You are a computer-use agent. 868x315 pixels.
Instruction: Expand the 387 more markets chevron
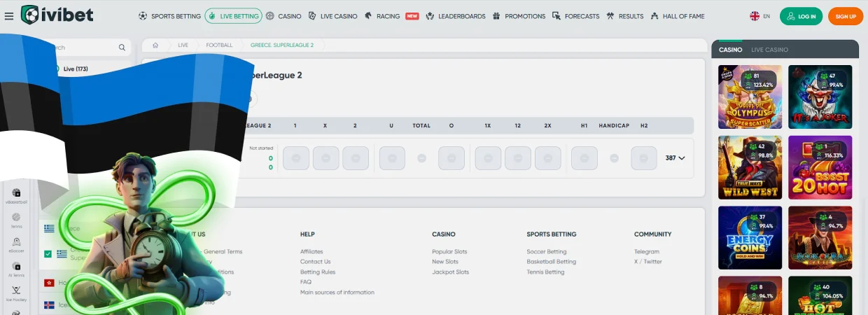tap(682, 158)
